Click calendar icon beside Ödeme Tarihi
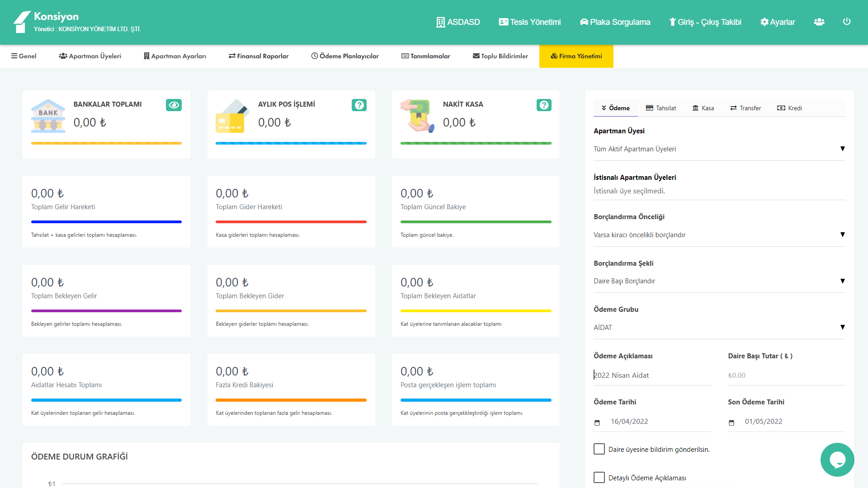 tap(597, 422)
